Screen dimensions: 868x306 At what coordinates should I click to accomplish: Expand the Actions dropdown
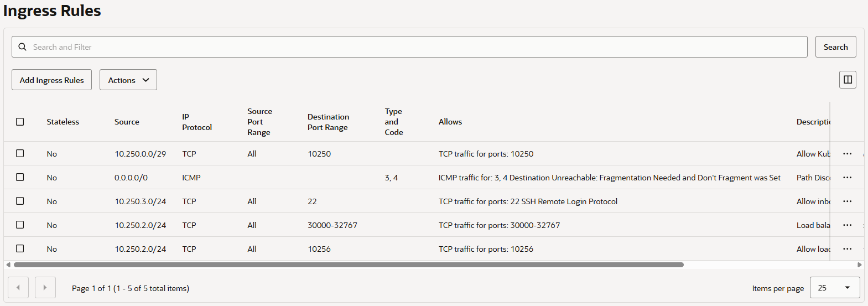(128, 80)
